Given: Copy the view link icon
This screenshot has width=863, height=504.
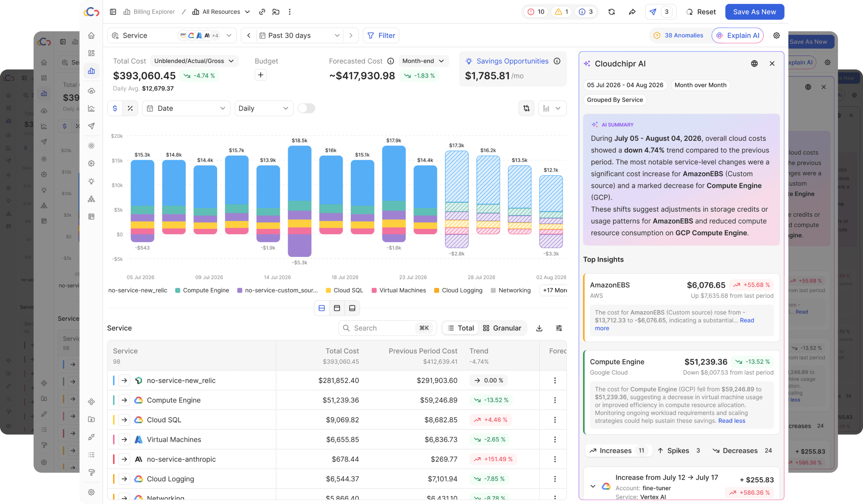Looking at the screenshot, I should (x=262, y=12).
